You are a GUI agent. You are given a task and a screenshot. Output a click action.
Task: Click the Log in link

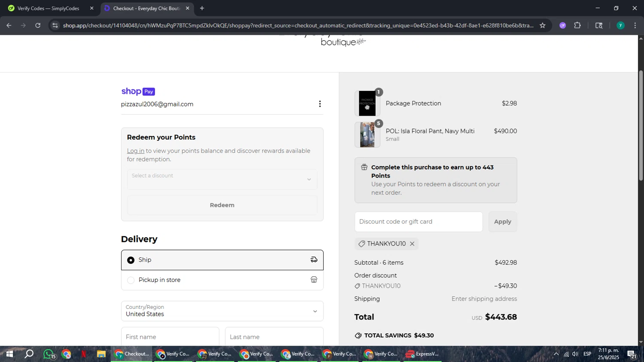click(136, 151)
